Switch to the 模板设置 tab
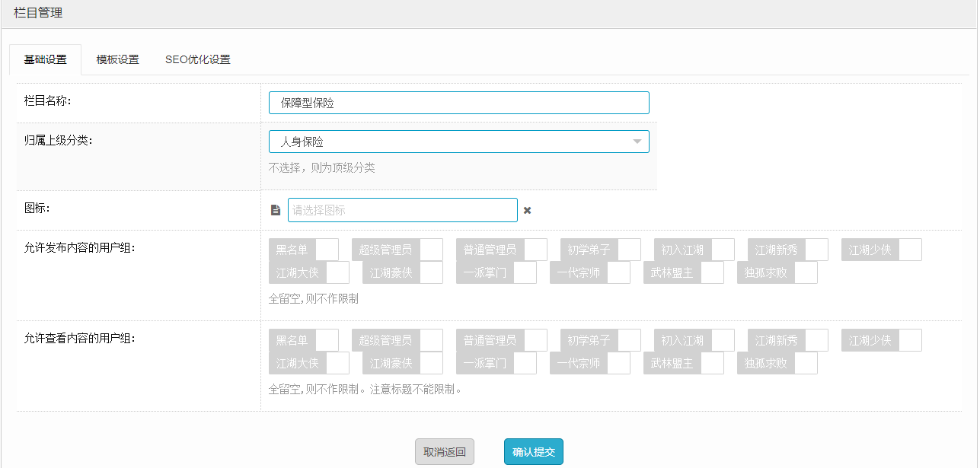The height and width of the screenshot is (468, 980). click(x=117, y=59)
